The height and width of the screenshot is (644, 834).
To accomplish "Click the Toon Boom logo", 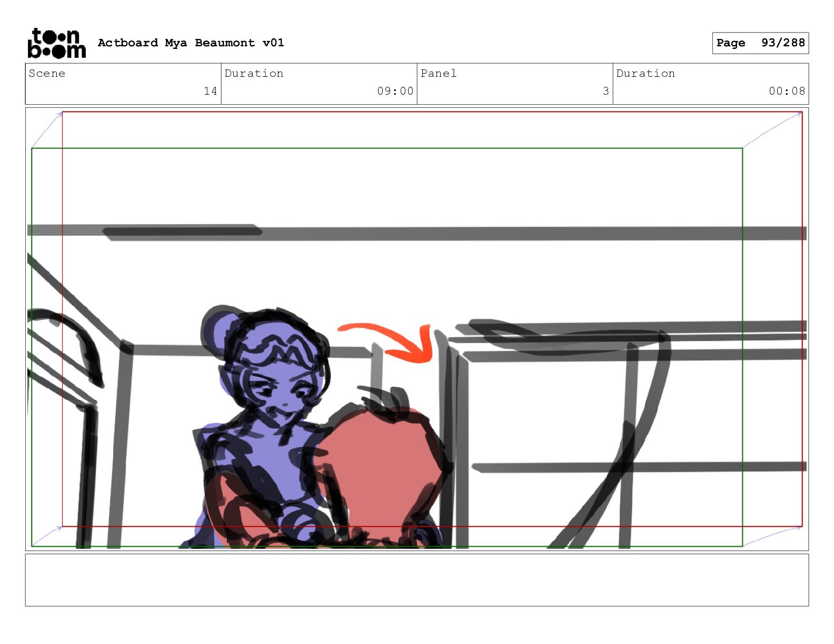I will 56,43.
